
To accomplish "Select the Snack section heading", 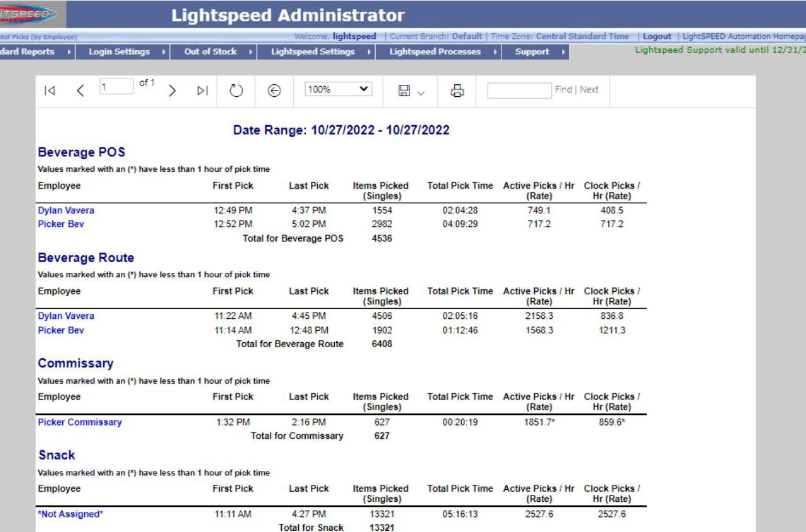I will (57, 455).
